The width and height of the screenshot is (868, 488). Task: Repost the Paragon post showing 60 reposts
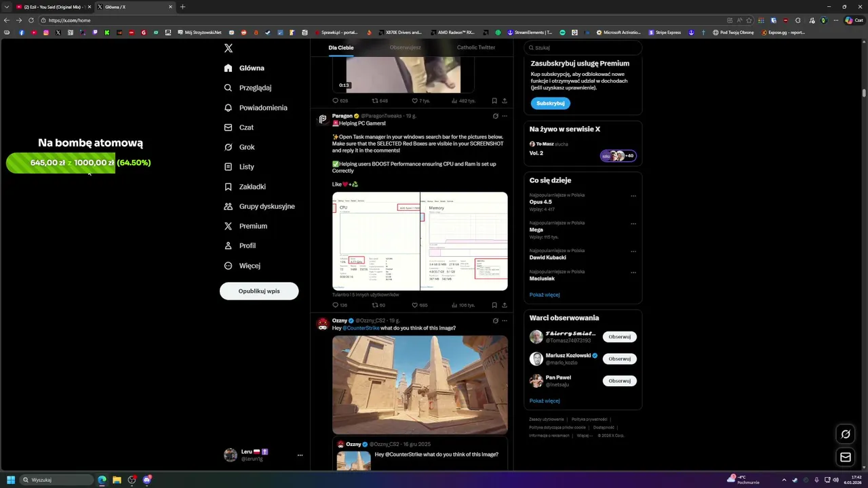[378, 305]
